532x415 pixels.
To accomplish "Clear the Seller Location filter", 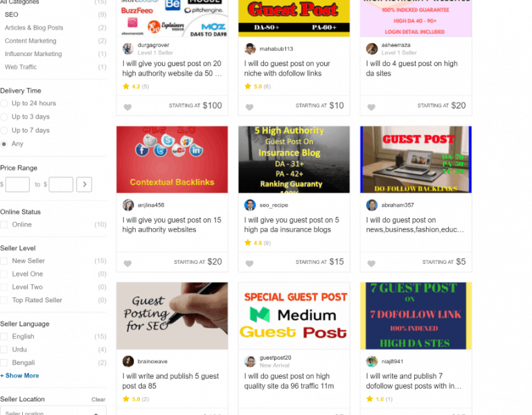I will (98, 399).
